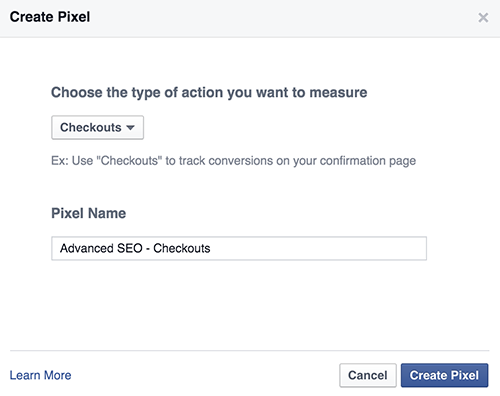Confirm with the blue Create Pixel button
The width and height of the screenshot is (500, 396).
click(x=444, y=375)
